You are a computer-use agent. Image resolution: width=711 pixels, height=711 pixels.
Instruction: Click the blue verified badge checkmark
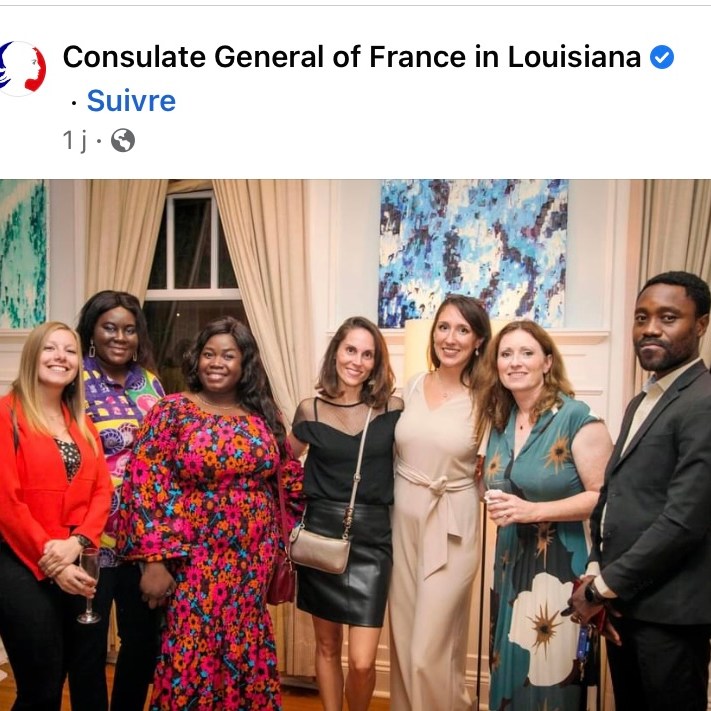pyautogui.click(x=662, y=57)
